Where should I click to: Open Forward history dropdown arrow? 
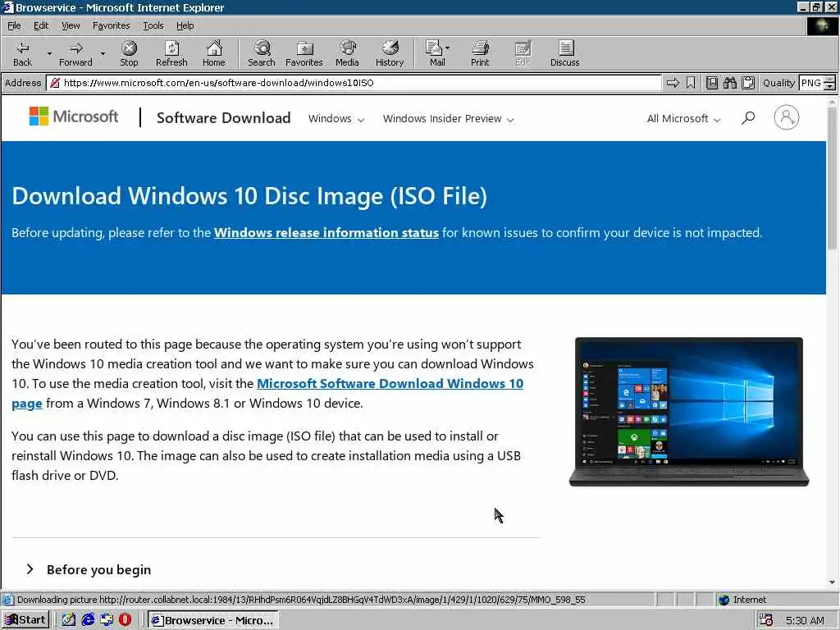(x=103, y=53)
